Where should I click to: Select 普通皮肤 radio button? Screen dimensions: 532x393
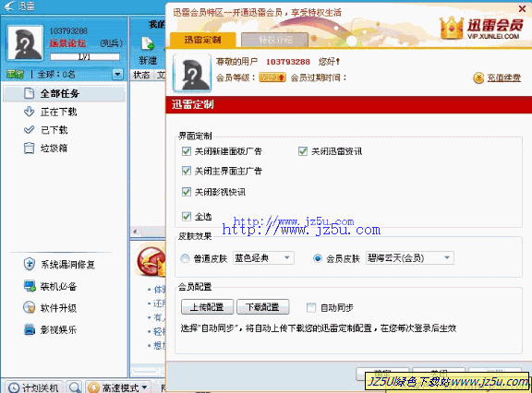[x=185, y=258]
